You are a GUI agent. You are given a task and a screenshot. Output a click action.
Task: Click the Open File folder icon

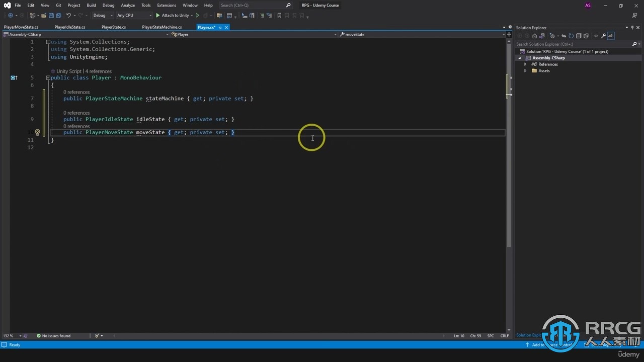coord(44,15)
